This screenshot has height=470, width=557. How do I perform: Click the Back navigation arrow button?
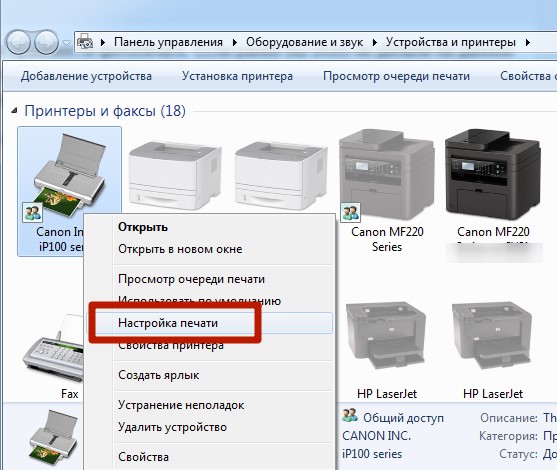(x=17, y=42)
